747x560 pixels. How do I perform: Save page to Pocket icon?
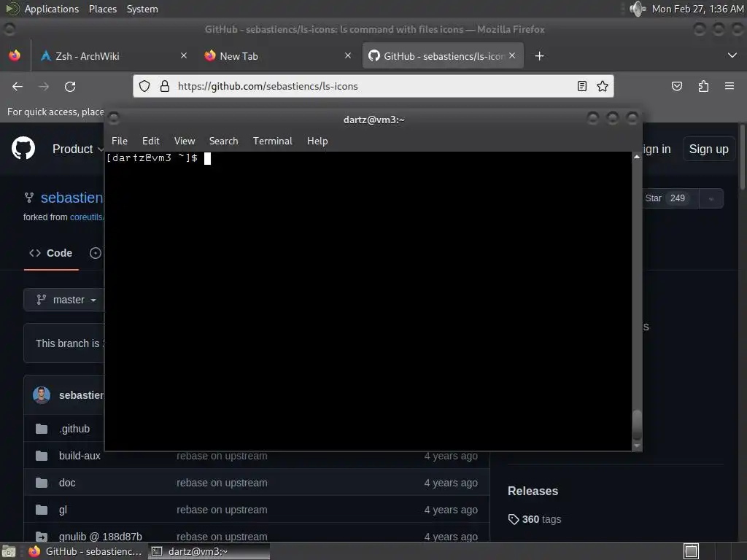click(676, 86)
